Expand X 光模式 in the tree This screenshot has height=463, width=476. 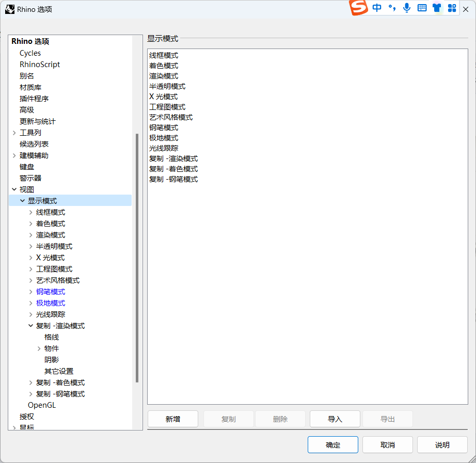[30, 258]
